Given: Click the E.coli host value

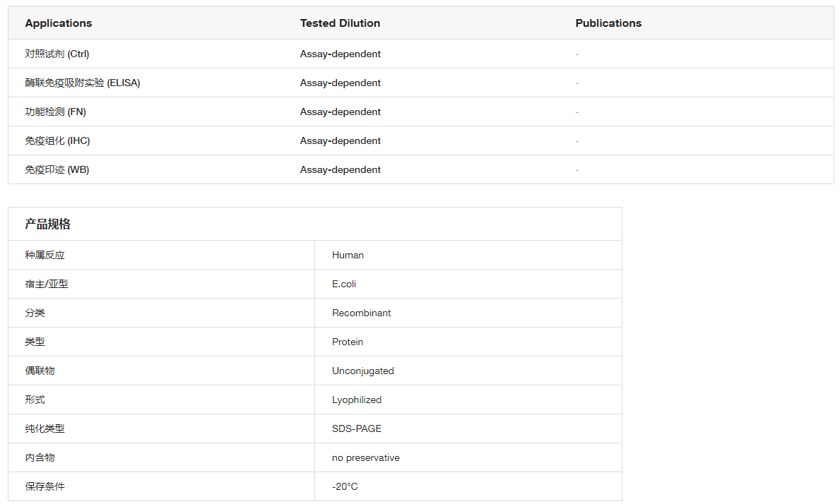Looking at the screenshot, I should [344, 284].
